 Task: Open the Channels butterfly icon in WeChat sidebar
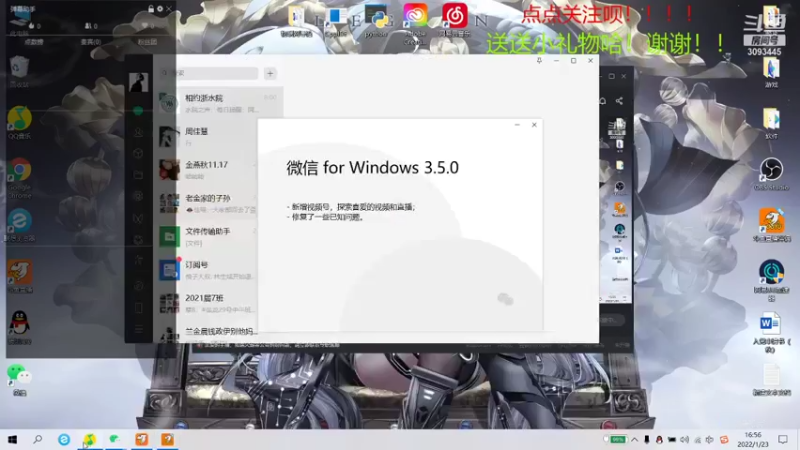138,218
